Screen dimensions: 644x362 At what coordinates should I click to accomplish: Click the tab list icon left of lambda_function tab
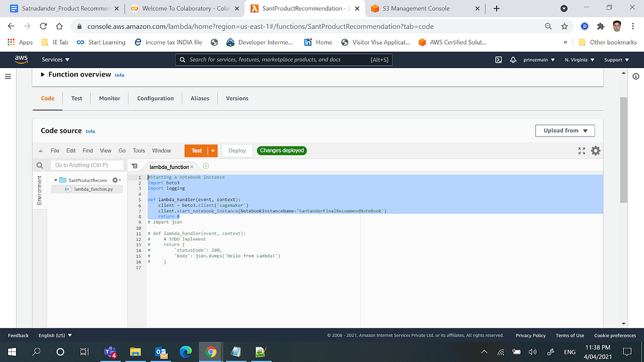[x=134, y=166]
